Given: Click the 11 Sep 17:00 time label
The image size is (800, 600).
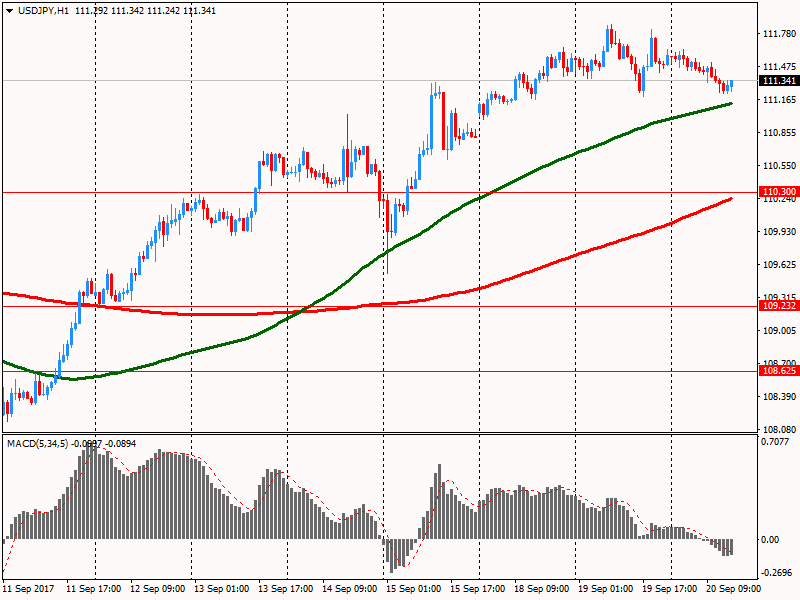Looking at the screenshot, I should 94,589.
